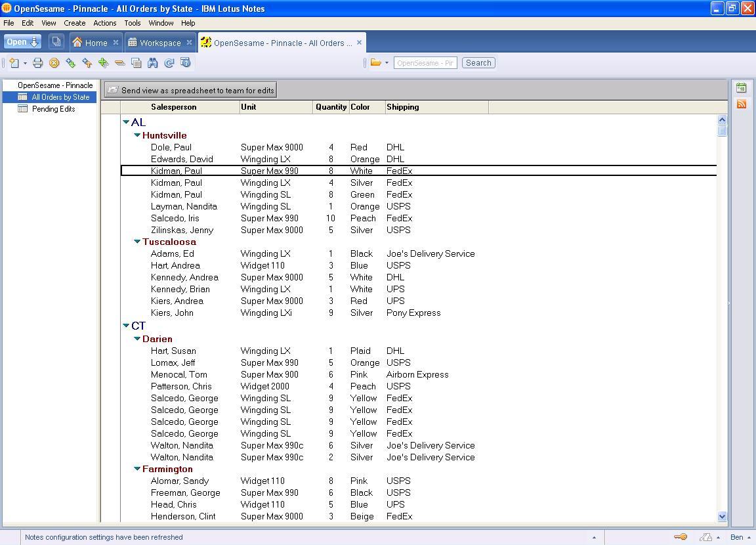
Task: Collapse the Tuscaloosa city group
Action: [x=137, y=242]
